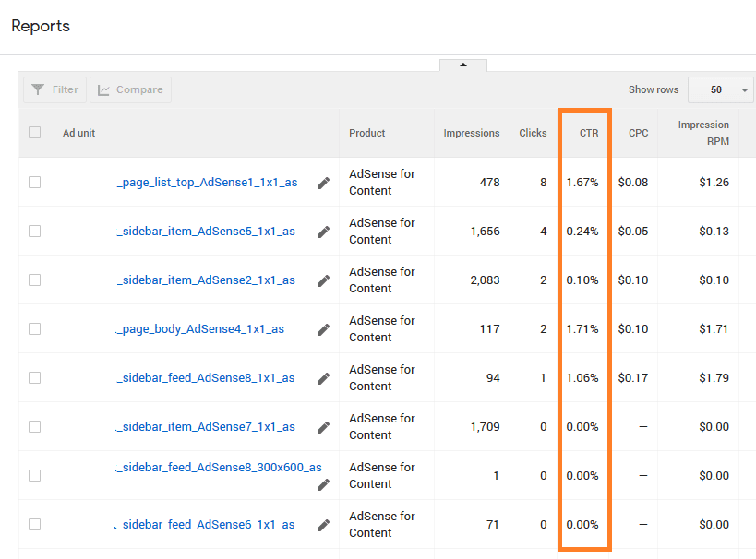This screenshot has width=756, height=559.
Task: Click the Show rows label
Action: [x=654, y=89]
